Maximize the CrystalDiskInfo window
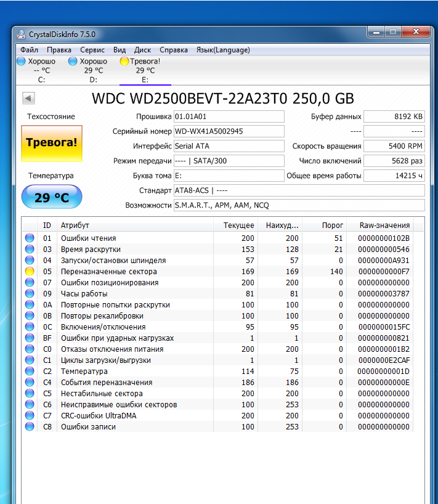 pos(392,31)
